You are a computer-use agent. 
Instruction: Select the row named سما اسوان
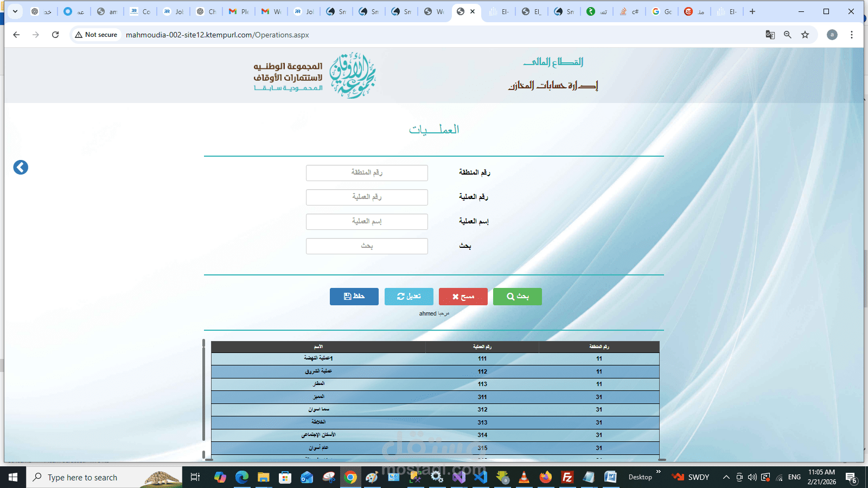pyautogui.click(x=435, y=410)
